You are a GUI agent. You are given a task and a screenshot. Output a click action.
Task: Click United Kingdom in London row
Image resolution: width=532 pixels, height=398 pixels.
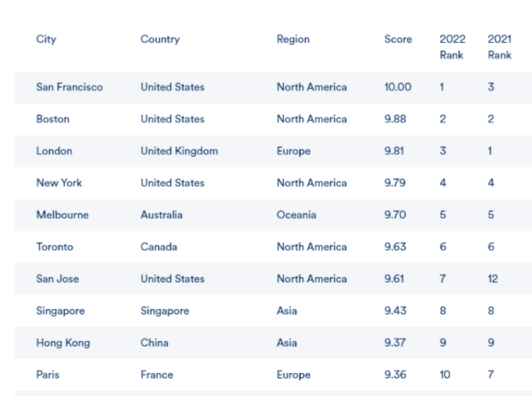point(179,151)
